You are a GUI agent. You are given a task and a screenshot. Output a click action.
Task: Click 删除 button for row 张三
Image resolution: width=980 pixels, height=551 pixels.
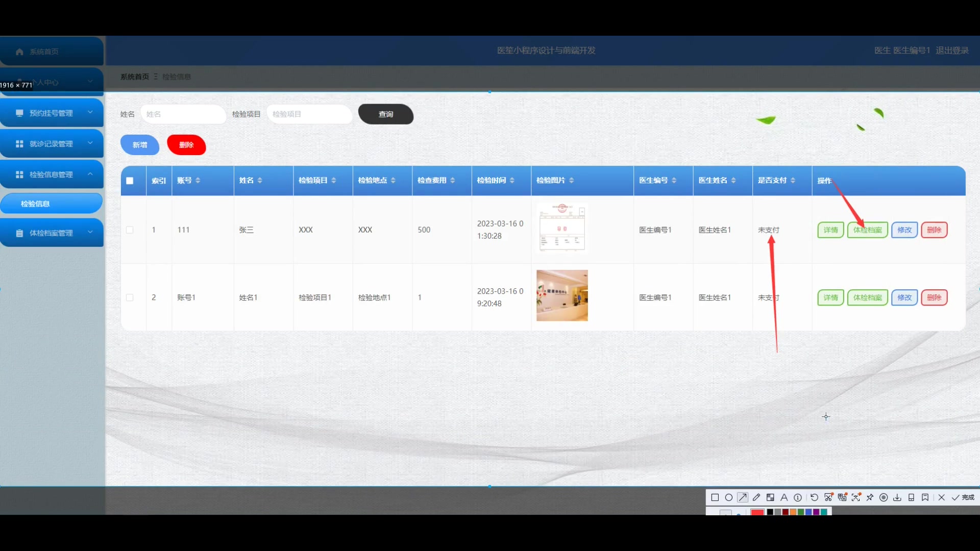pyautogui.click(x=934, y=230)
